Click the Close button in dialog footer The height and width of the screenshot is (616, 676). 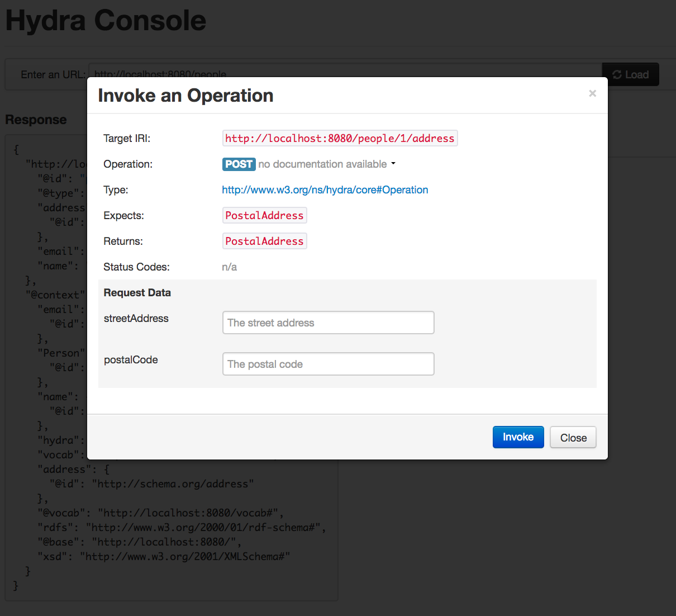(x=573, y=438)
